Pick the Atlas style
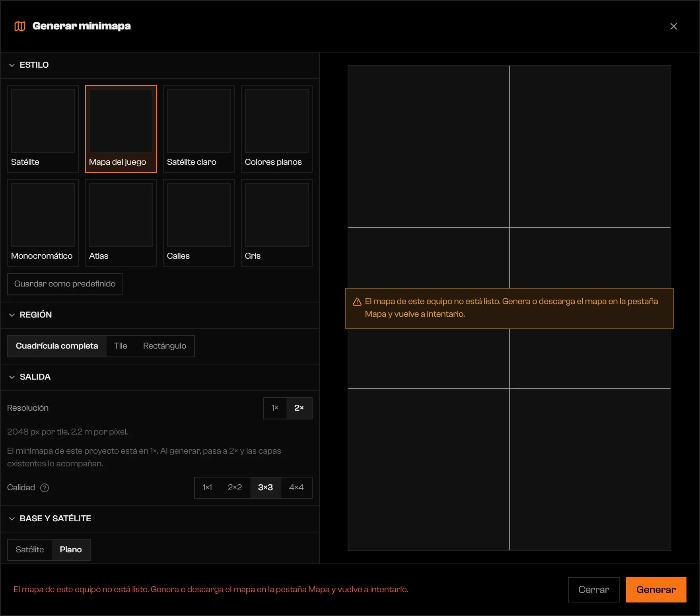 pyautogui.click(x=121, y=223)
